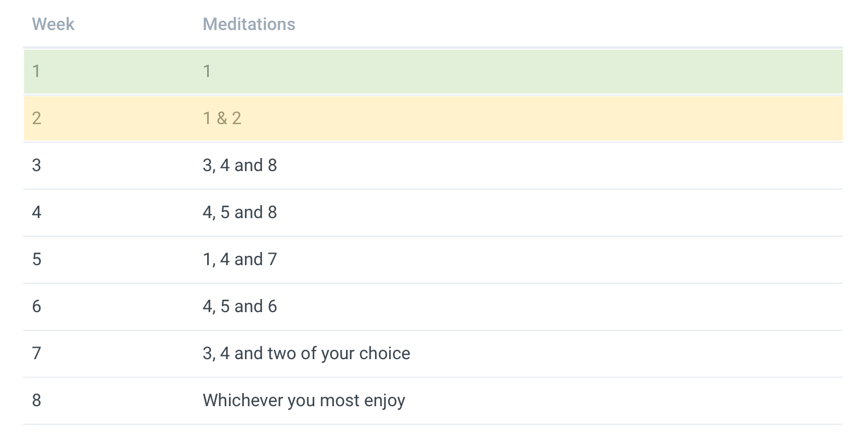Click the week 8 number cell
Screen dimensions: 868x445
pyautogui.click(x=37, y=400)
